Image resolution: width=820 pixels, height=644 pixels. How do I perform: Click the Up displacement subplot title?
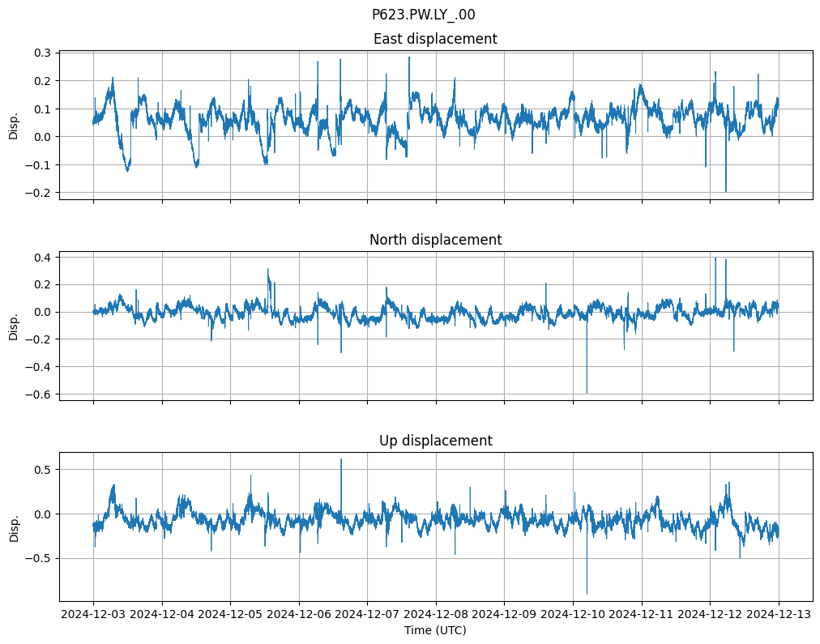coord(435,441)
